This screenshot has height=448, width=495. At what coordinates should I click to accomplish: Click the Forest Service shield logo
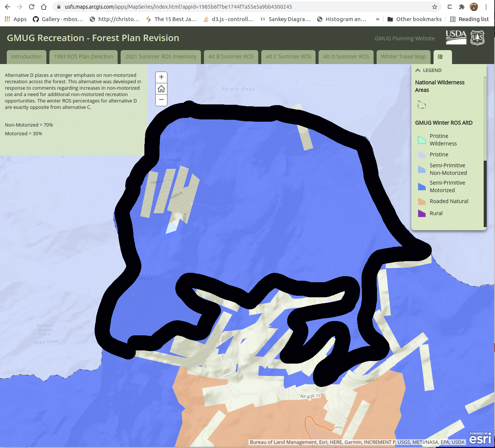(477, 38)
